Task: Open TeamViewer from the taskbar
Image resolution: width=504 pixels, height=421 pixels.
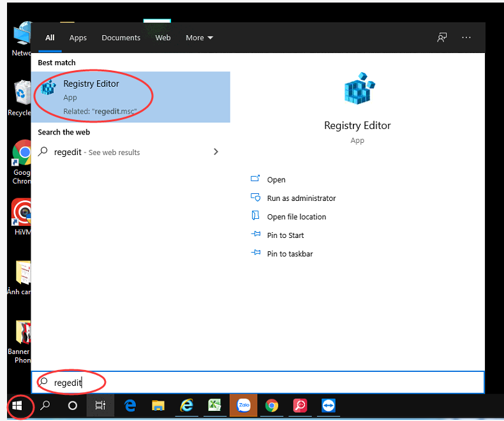Action: click(x=328, y=406)
